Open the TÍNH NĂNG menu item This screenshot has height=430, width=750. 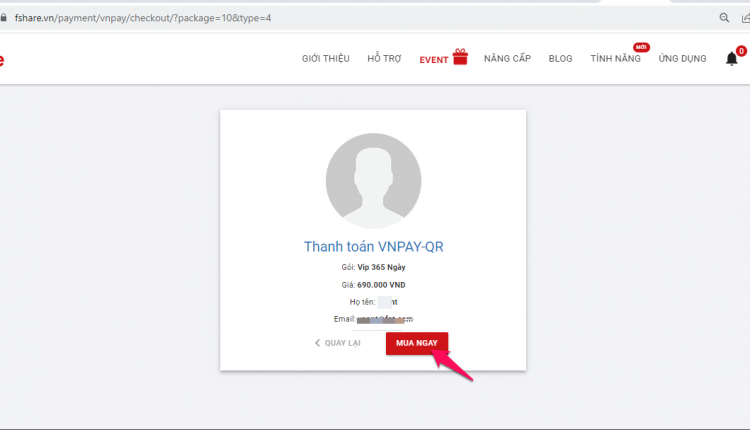pos(615,58)
